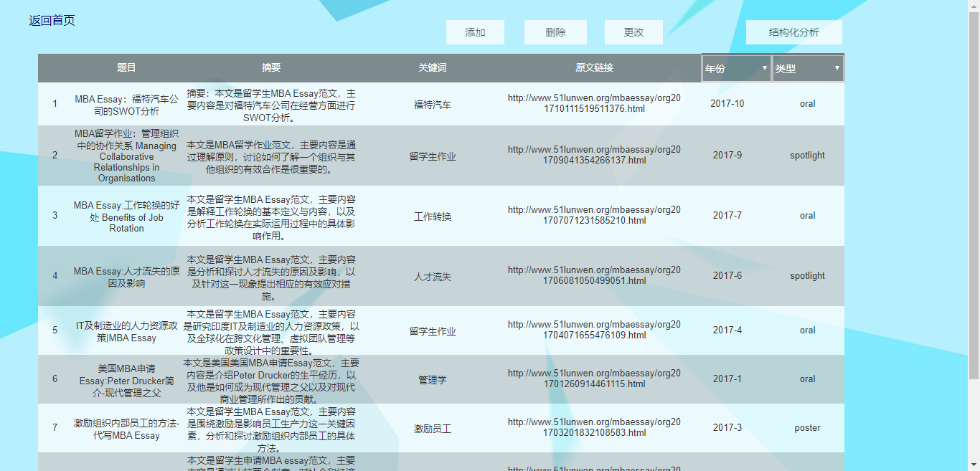Open the 结构化分析 button
The image size is (980, 471).
point(794,32)
